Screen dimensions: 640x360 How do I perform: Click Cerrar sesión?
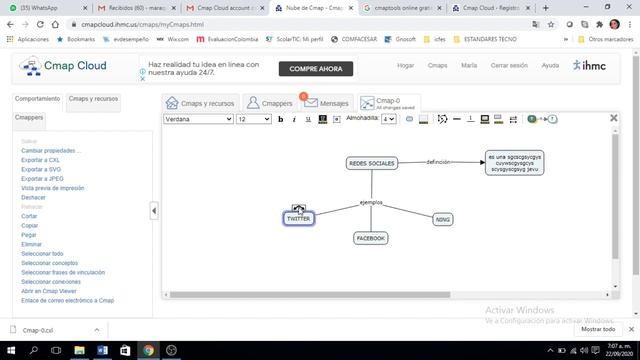[x=509, y=65]
